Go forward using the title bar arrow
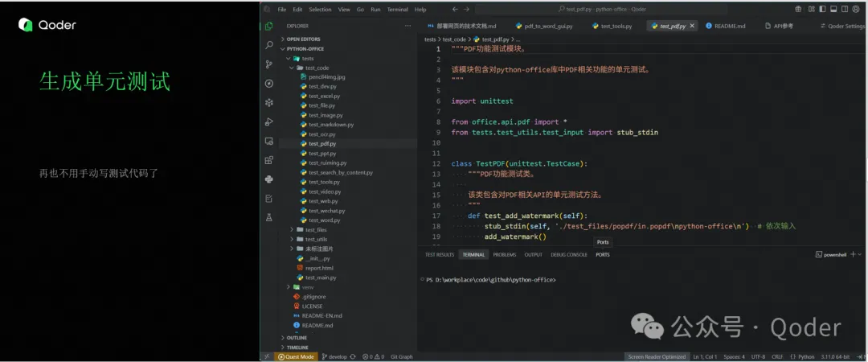This screenshot has height=362, width=868. 466,10
